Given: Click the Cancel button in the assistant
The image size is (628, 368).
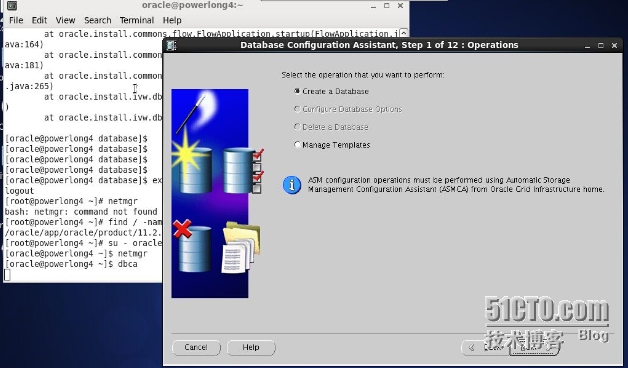Looking at the screenshot, I should tap(196, 347).
